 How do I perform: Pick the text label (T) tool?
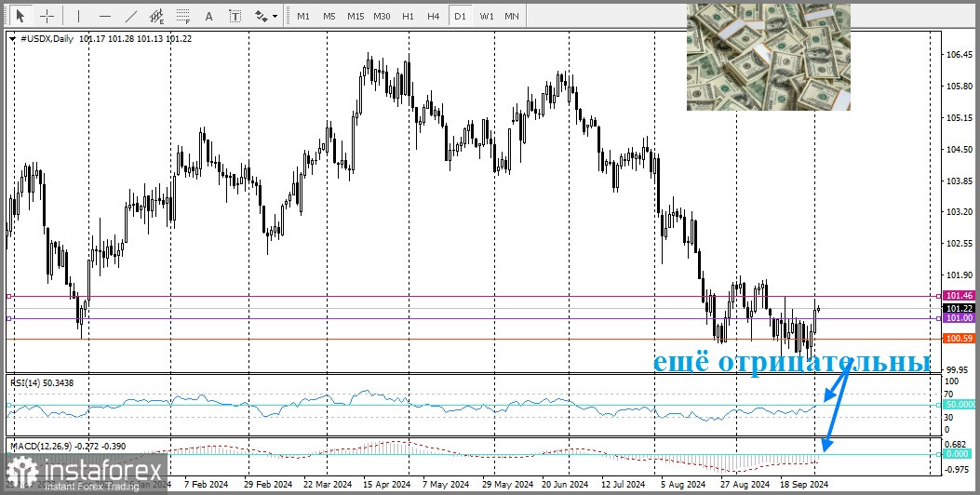click(x=235, y=16)
